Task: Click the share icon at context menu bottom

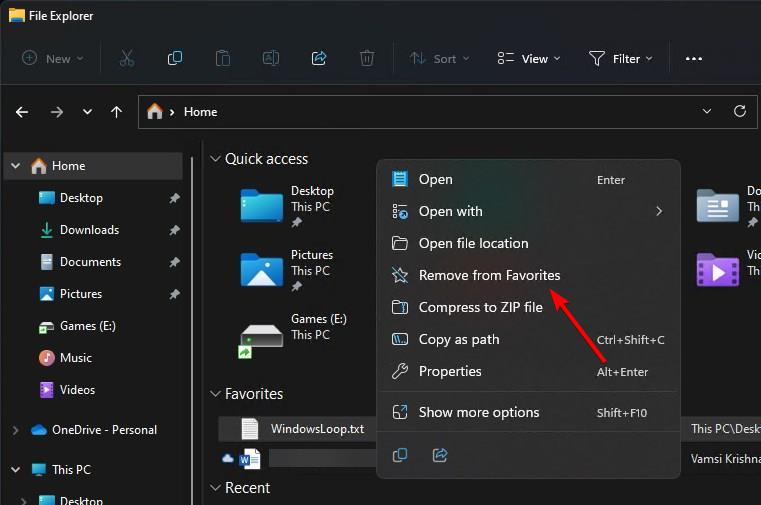Action: (440, 455)
